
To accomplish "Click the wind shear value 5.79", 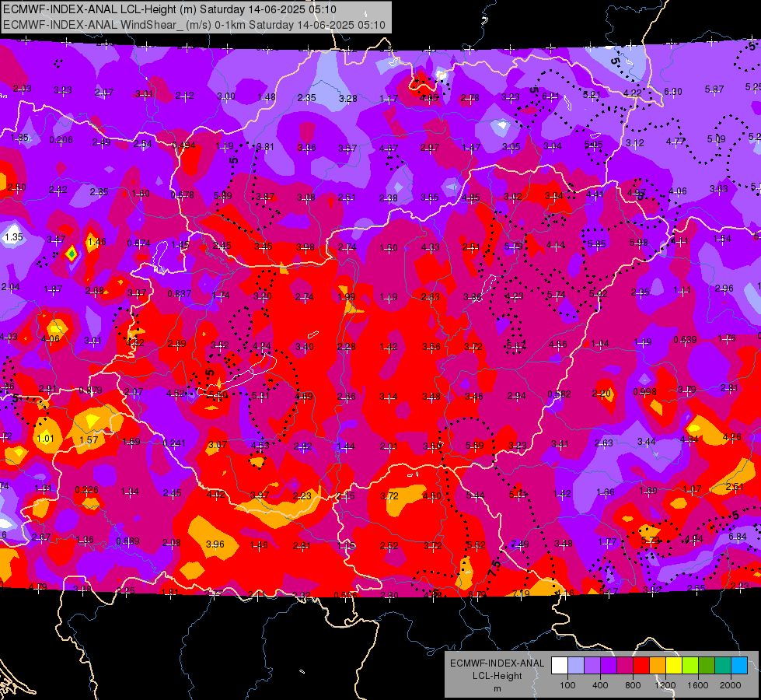I will click(514, 247).
